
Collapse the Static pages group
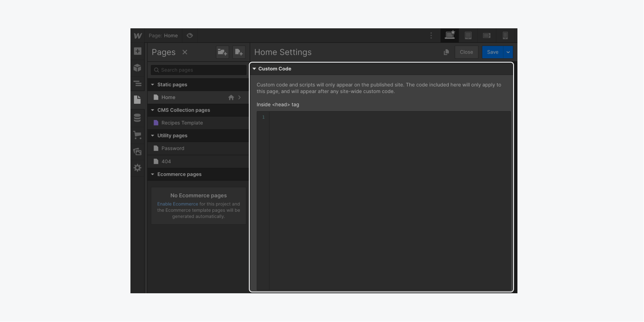(x=152, y=84)
